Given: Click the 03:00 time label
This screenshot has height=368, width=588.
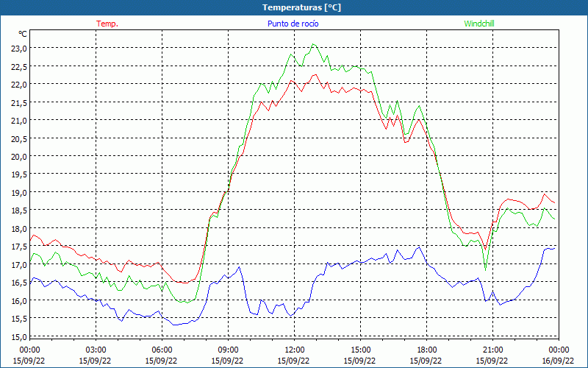Looking at the screenshot, I should coord(96,350).
